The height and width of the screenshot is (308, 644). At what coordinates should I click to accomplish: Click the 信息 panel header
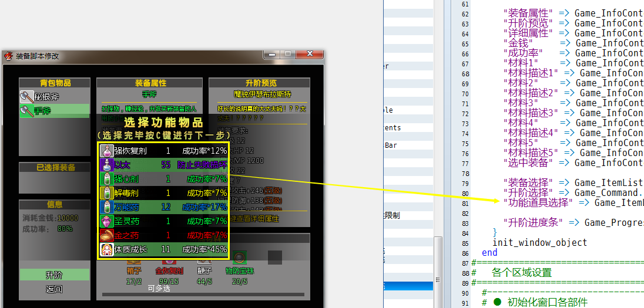pyautogui.click(x=55, y=204)
